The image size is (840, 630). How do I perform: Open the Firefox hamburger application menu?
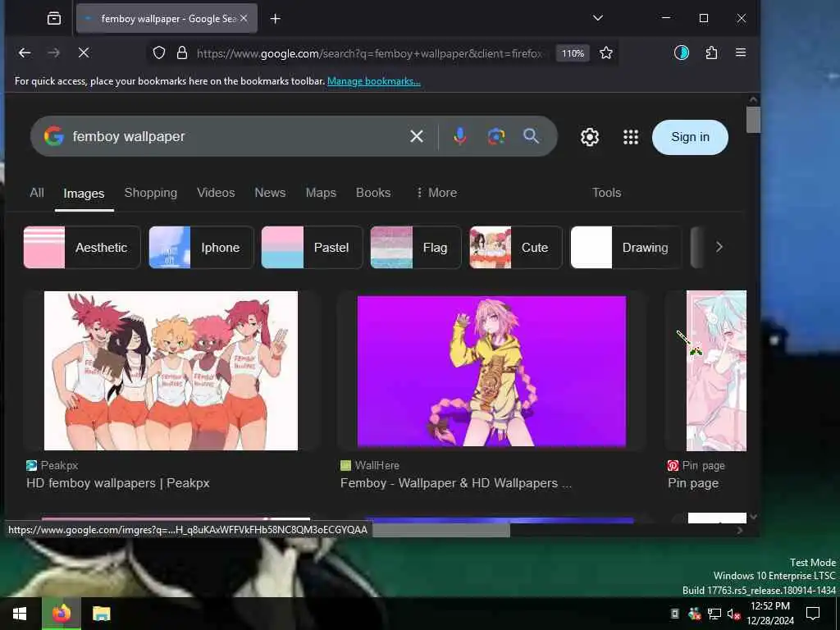[741, 52]
